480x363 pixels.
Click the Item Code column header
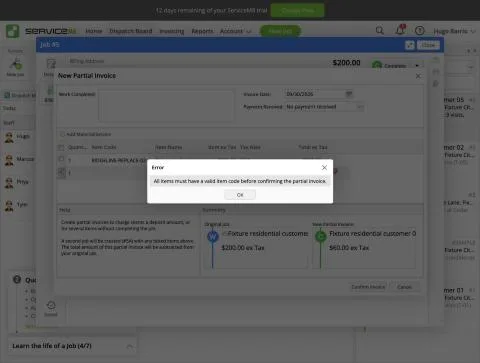click(104, 147)
